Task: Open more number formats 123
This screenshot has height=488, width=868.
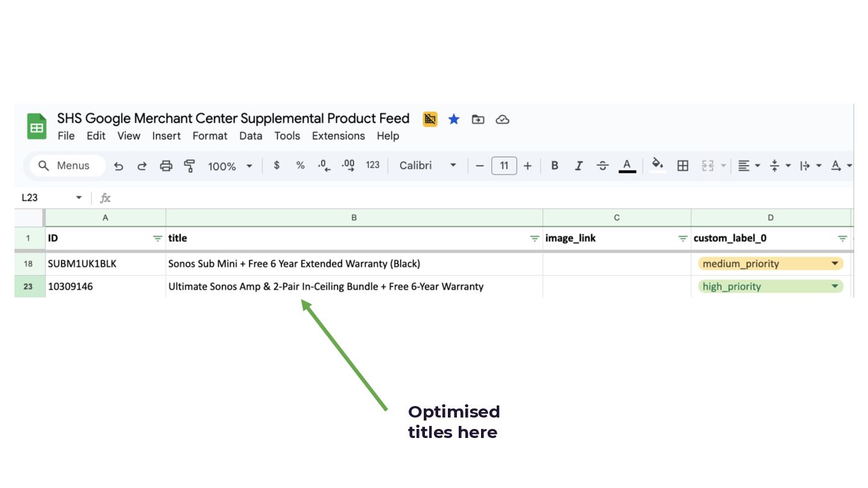Action: (373, 166)
